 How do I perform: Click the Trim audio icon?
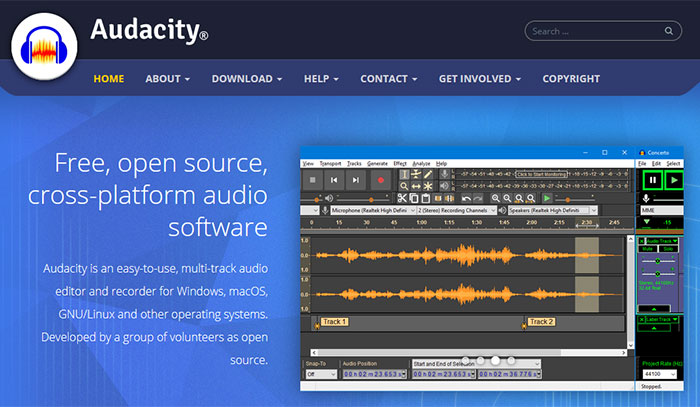[x=438, y=198]
